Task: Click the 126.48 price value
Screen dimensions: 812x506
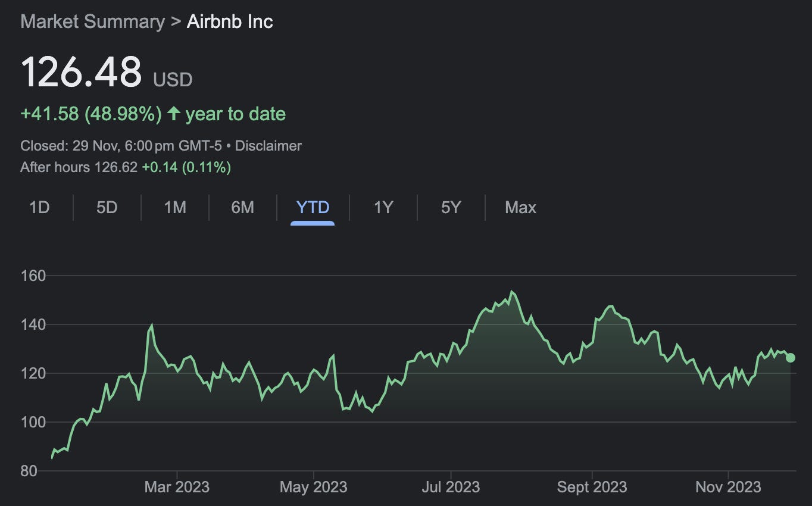Action: [82, 71]
